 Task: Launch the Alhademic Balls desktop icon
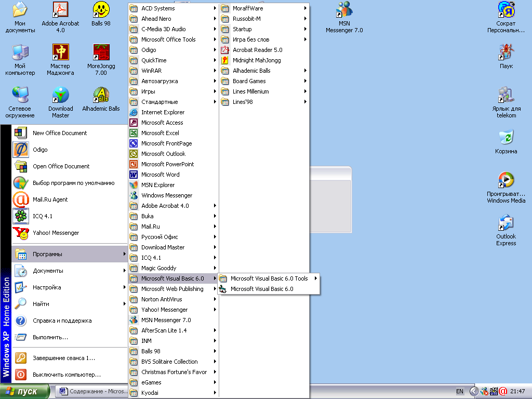101,95
